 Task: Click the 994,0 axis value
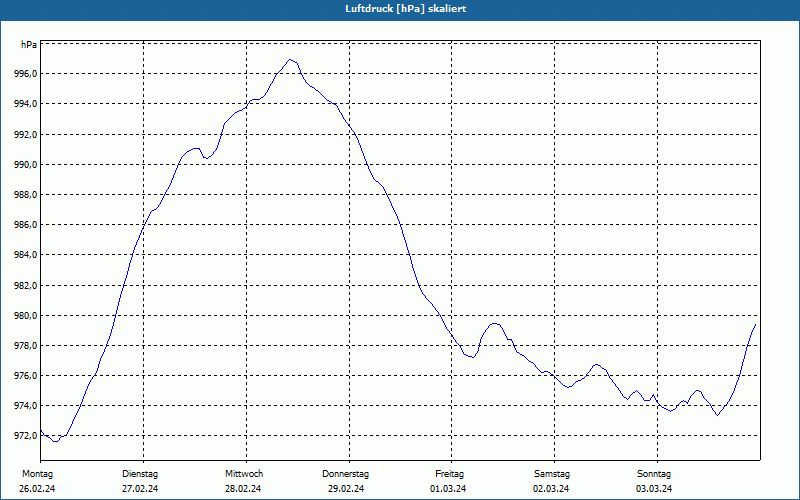(x=26, y=104)
